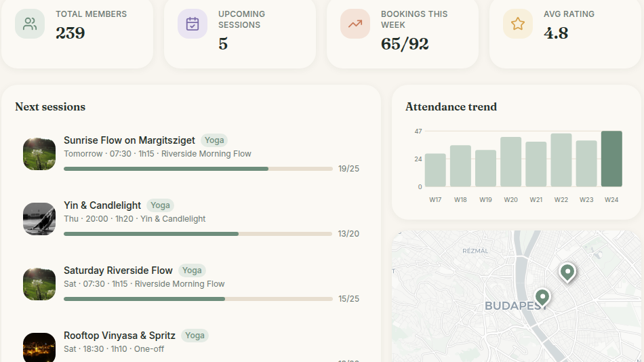The width and height of the screenshot is (644, 362).
Task: Click the Yin & Candlelight 13/20 progress bar
Action: tap(198, 234)
